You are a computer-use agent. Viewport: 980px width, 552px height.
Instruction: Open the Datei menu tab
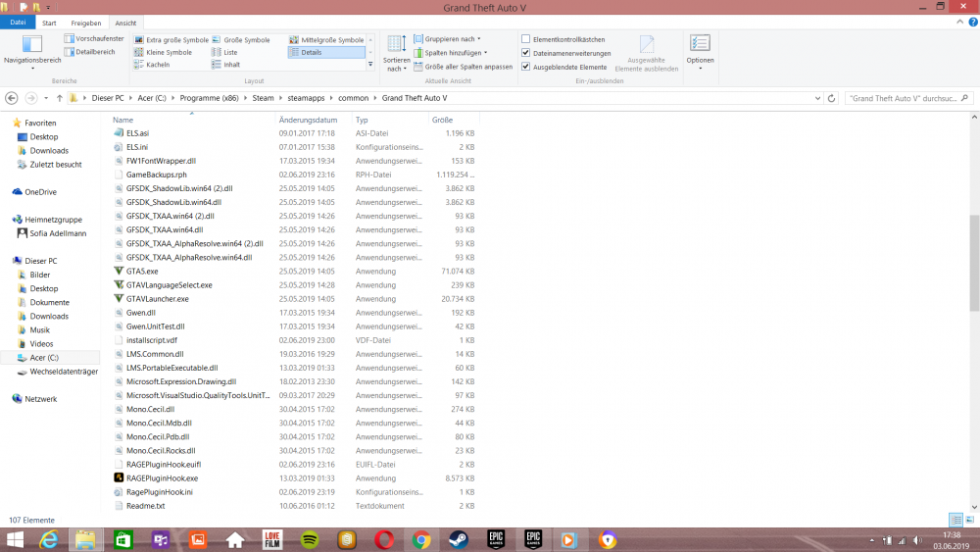click(18, 23)
